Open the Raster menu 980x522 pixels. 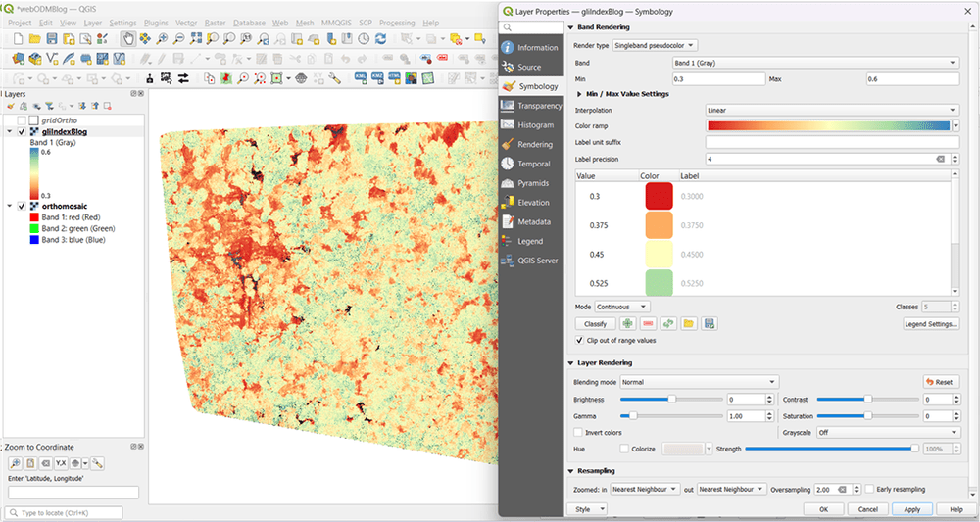point(215,23)
